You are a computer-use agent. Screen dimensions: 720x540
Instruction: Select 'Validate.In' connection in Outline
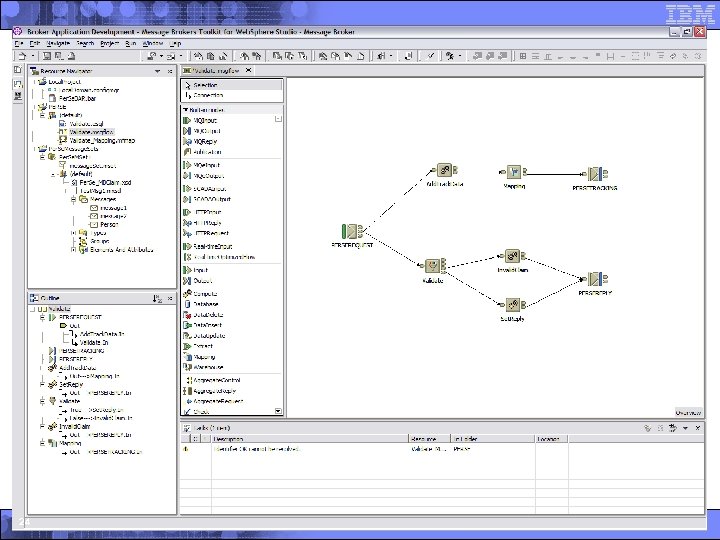pos(94,343)
